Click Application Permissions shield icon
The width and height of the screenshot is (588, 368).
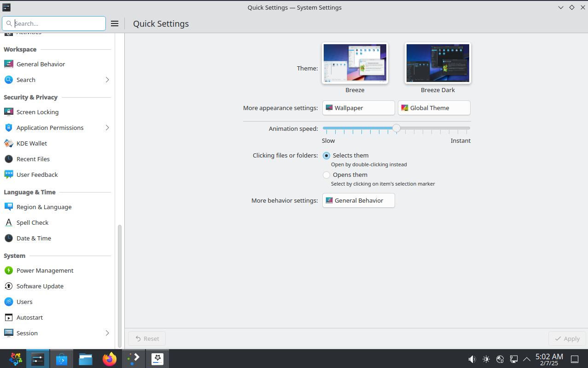9,128
